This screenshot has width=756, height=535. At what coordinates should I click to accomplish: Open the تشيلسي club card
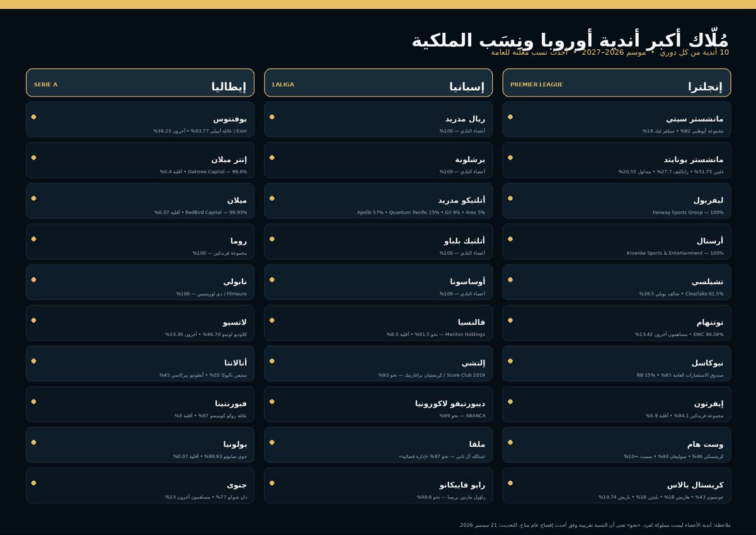click(617, 282)
